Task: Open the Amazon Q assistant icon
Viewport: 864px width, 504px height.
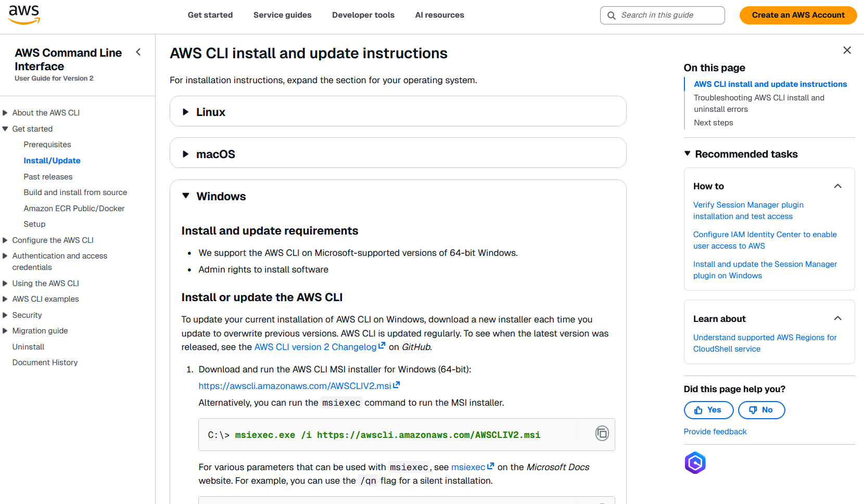Action: [x=695, y=463]
